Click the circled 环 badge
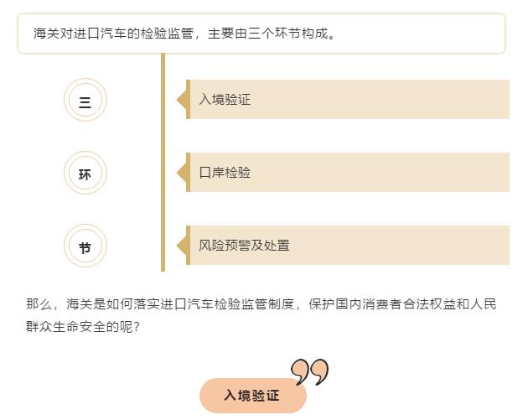 click(85, 173)
